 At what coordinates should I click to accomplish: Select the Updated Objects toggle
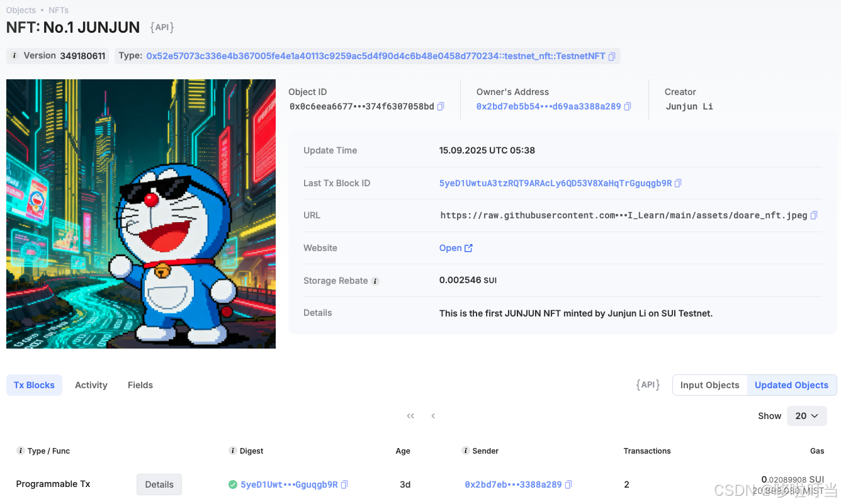791,385
